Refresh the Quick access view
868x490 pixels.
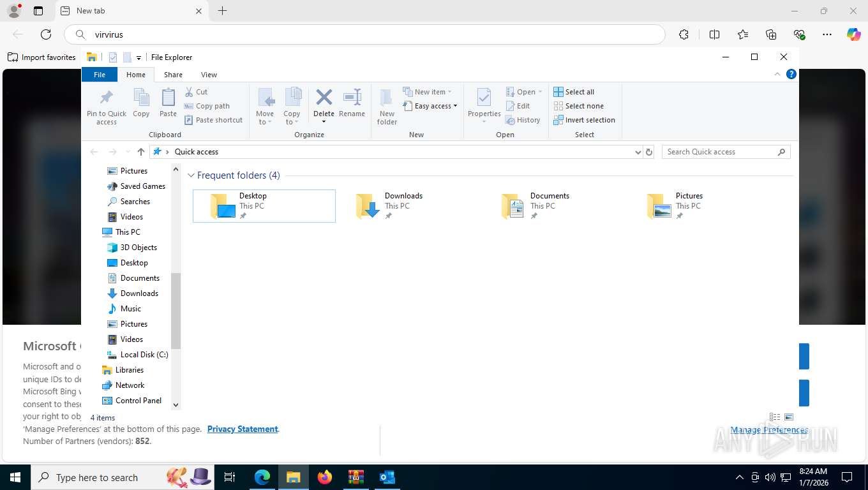tap(649, 152)
